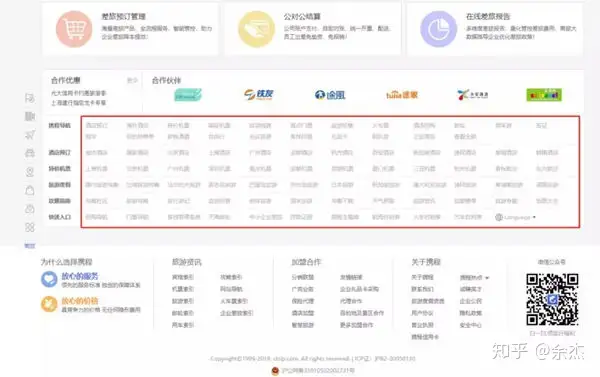Open the teal partner logo
Screen dimensions: 600x377
pyautogui.click(x=188, y=95)
